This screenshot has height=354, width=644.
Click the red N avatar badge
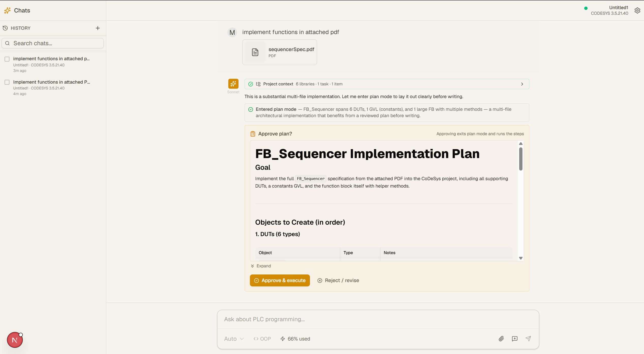(15, 340)
